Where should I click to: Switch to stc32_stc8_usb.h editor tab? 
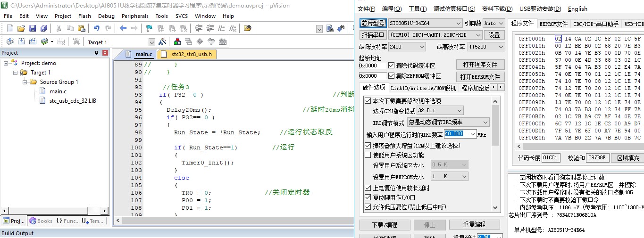pyautogui.click(x=187, y=54)
